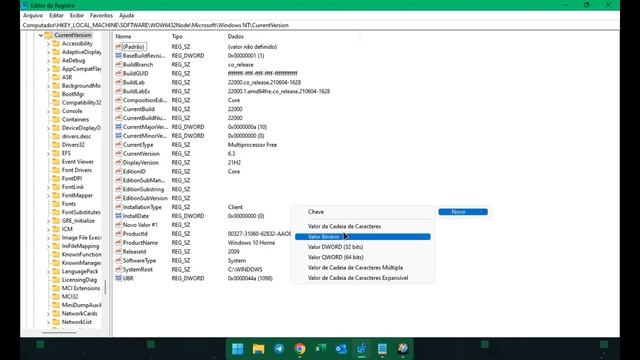Select the NetworkCards tree key
Viewport: 640px width, 360px height.
79,313
